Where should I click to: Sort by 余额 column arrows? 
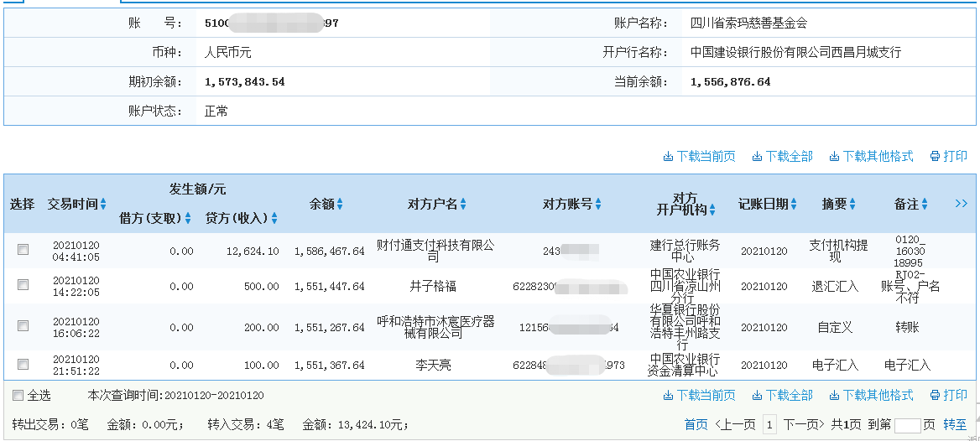(x=340, y=204)
